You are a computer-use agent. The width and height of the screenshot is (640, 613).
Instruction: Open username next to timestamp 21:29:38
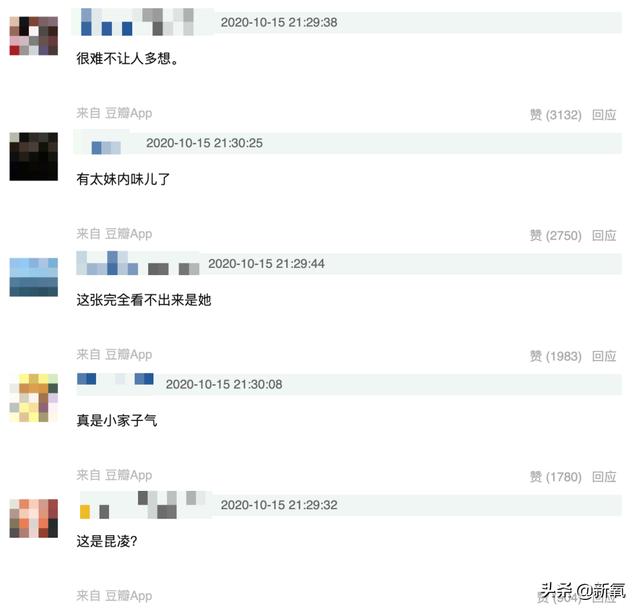click(137, 22)
